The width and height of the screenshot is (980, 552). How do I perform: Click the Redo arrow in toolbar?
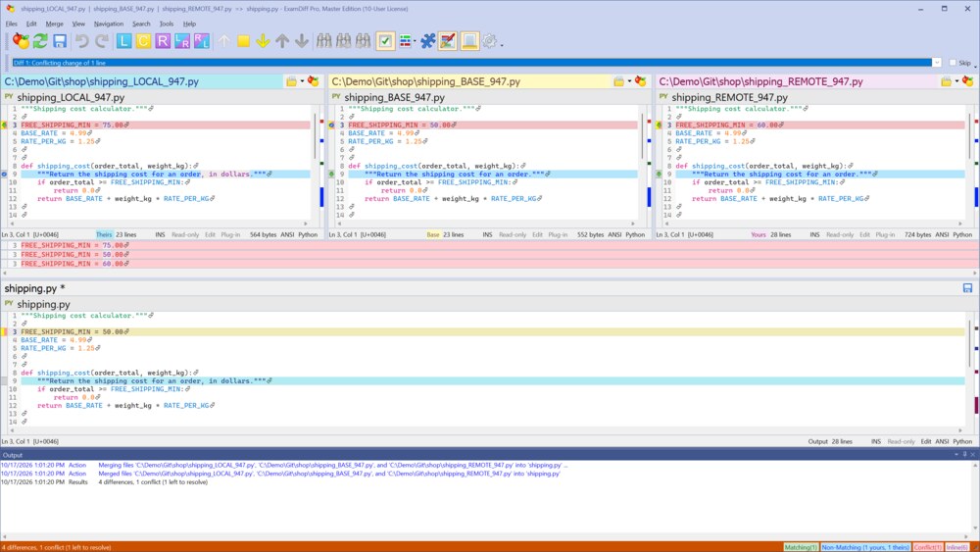[x=101, y=41]
